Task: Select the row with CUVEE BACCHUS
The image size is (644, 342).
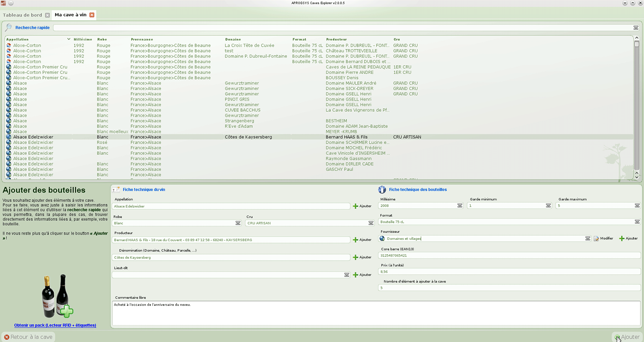Action: click(319, 110)
